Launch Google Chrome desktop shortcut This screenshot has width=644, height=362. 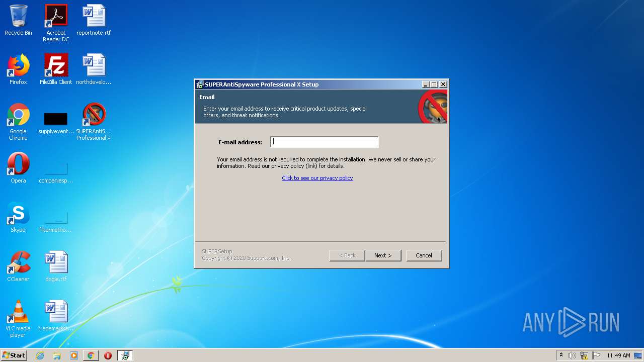pyautogui.click(x=18, y=122)
